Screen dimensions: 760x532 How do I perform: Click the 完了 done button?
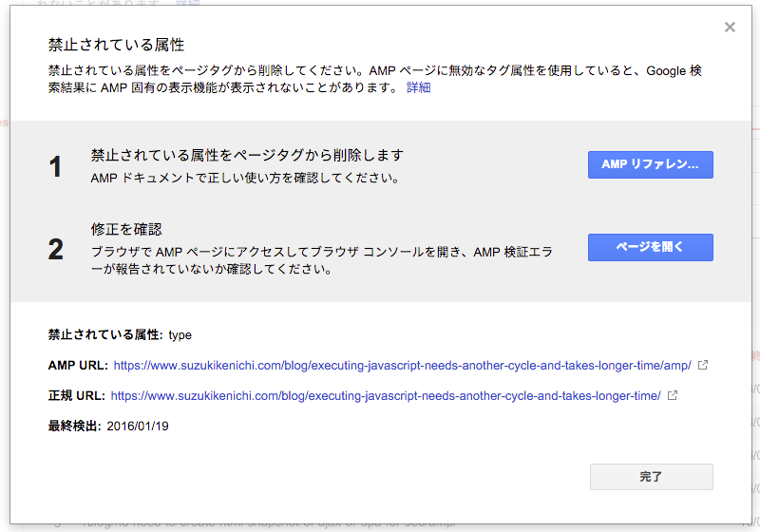[651, 477]
